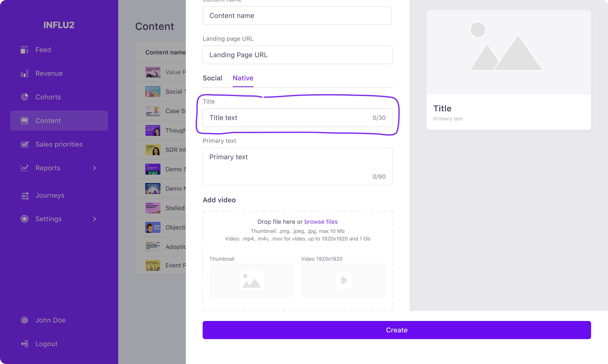Select the Native tab
The image size is (608, 364).
(243, 78)
